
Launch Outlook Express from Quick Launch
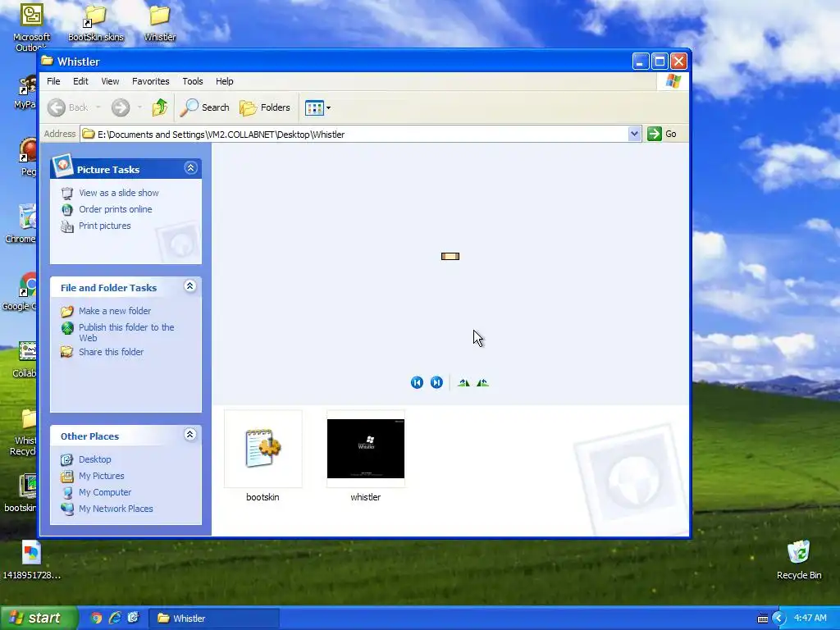tap(133, 619)
